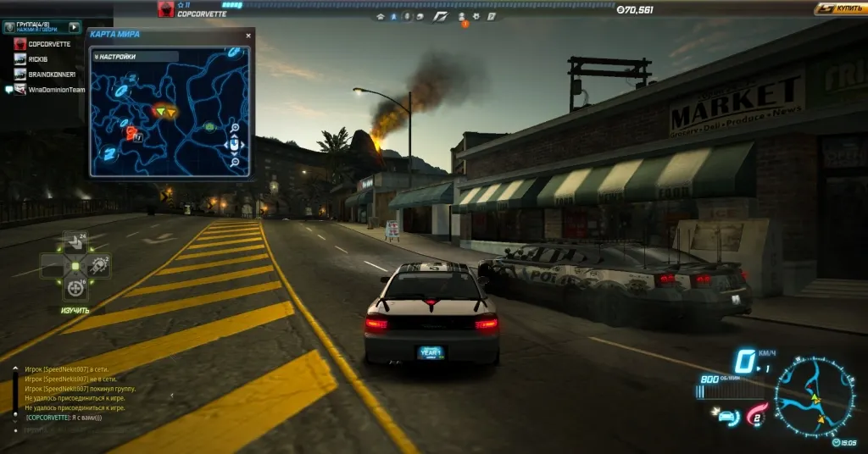Activate the right powerup slot with count 2

tap(99, 266)
